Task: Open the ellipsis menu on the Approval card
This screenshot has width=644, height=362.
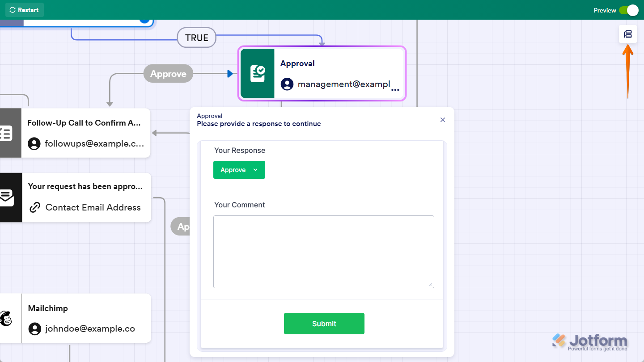Action: [x=395, y=90]
